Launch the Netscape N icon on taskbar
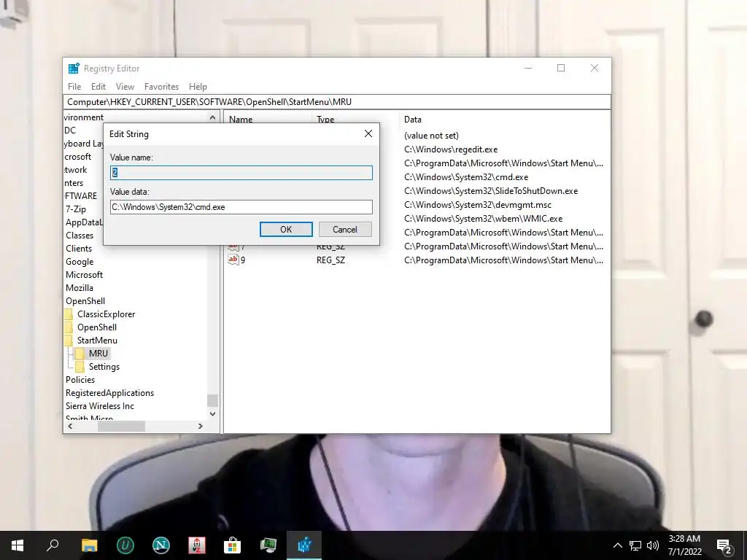 161,545
